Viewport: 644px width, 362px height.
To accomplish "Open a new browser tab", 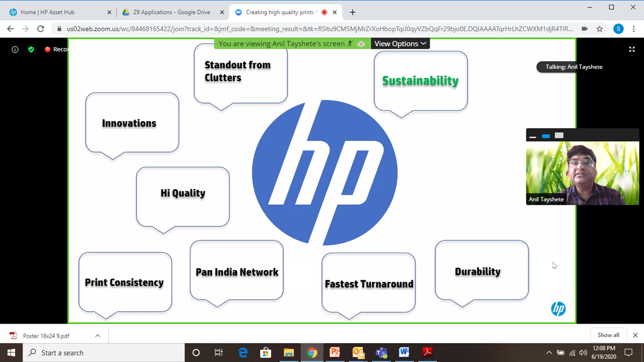I will pyautogui.click(x=353, y=12).
